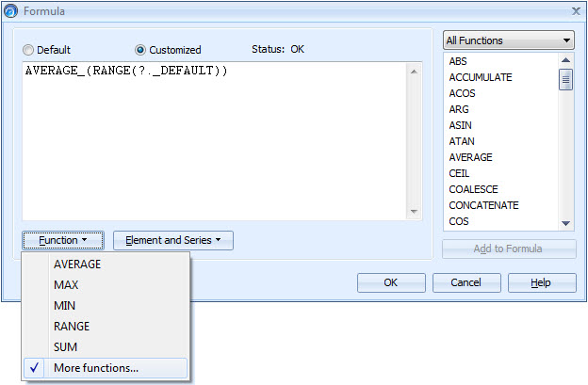The height and width of the screenshot is (385, 588).
Task: Choose SUM from the Function menu
Action: (65, 346)
